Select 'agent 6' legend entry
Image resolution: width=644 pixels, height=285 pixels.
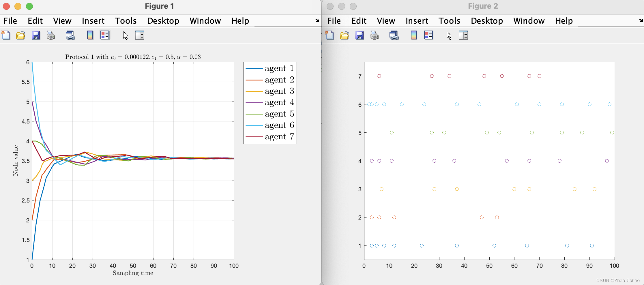[270, 125]
